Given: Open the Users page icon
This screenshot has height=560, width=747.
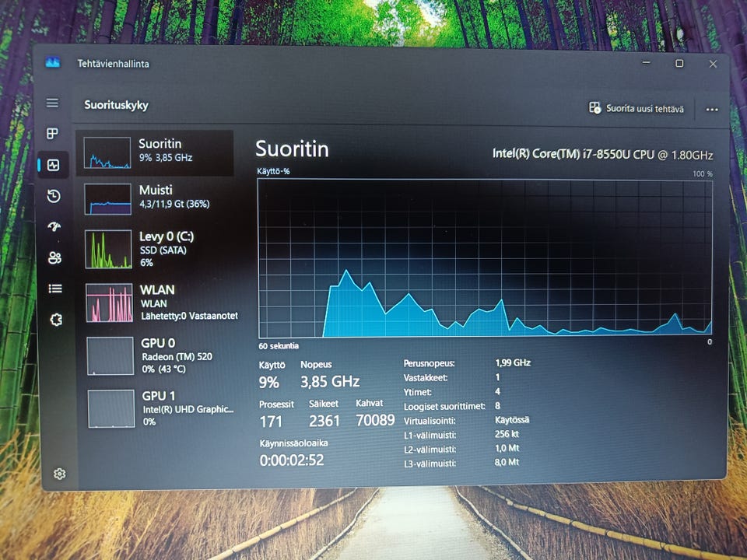Looking at the screenshot, I should coord(54,257).
